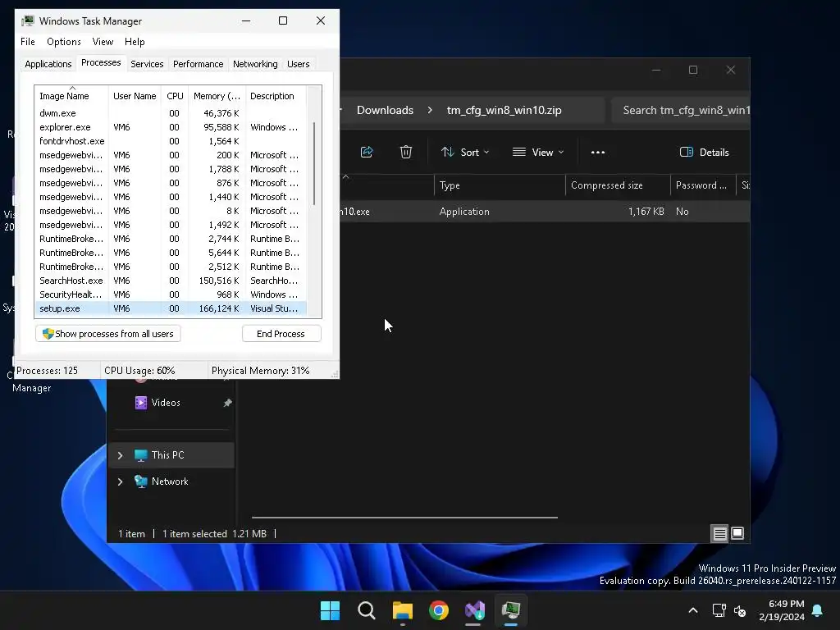This screenshot has width=840, height=630.
Task: Expand the This PC tree node
Action: click(x=120, y=455)
